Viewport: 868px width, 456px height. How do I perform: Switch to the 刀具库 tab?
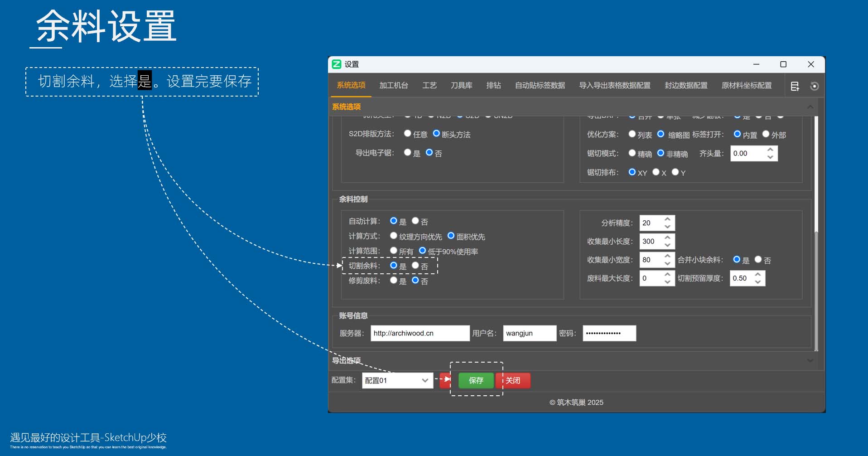pyautogui.click(x=461, y=86)
